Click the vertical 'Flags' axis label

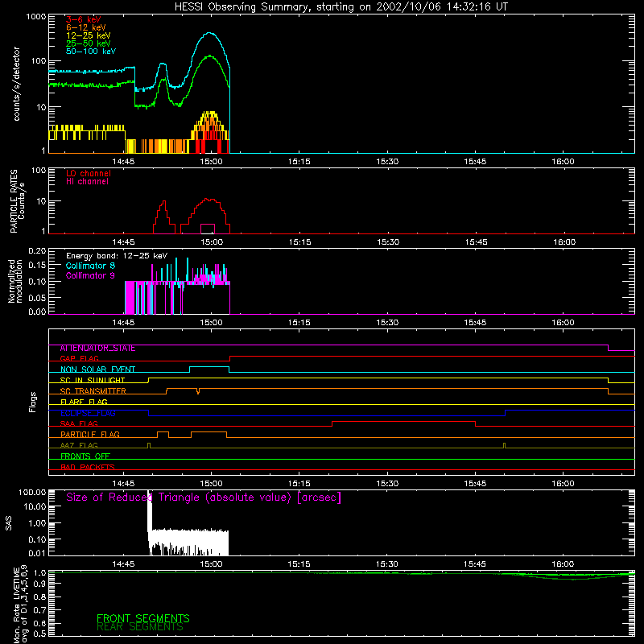point(32,402)
